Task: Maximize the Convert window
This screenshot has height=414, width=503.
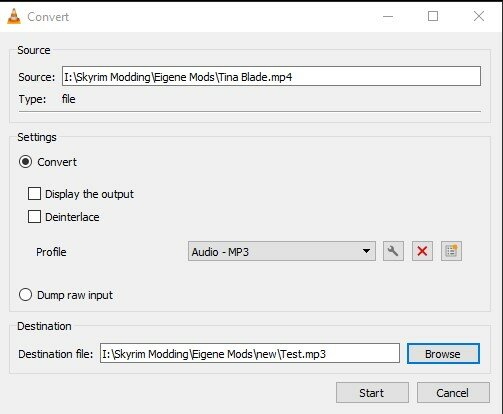Action: point(433,16)
